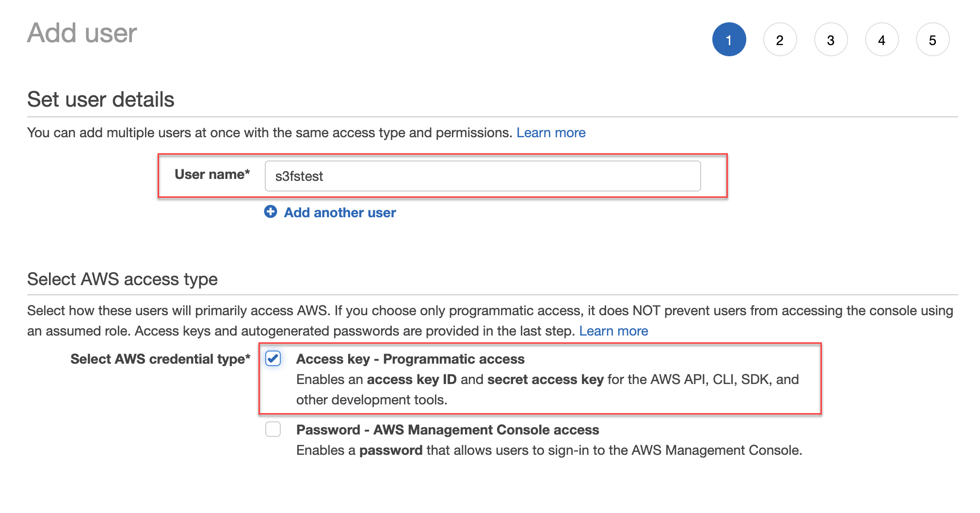Image resolution: width=980 pixels, height=513 pixels.
Task: Click the User name label
Action: click(212, 174)
